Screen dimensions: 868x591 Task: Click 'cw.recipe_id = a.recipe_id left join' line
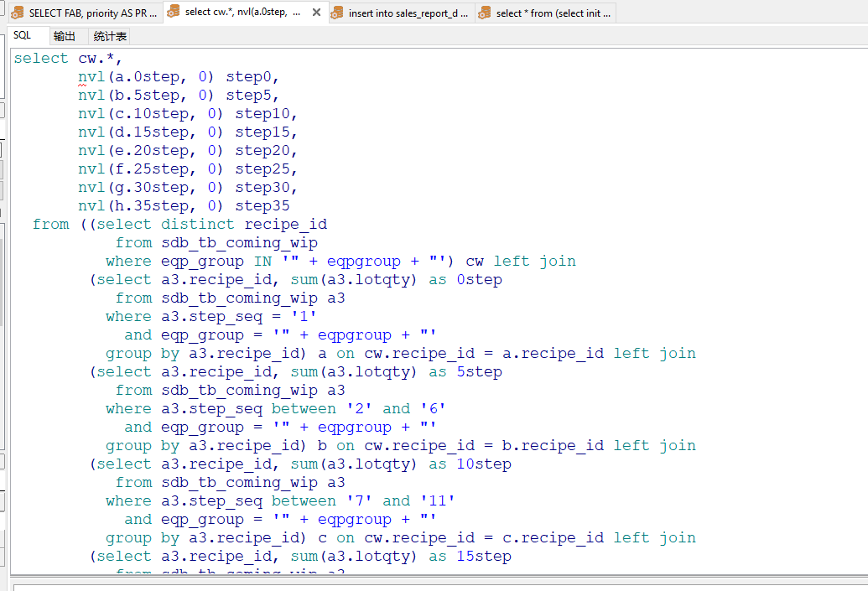pos(401,353)
